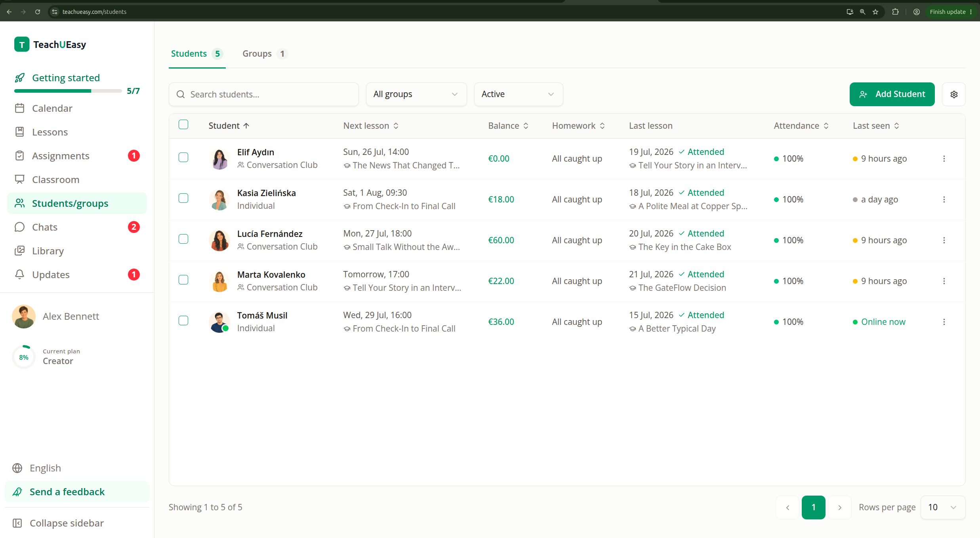Toggle the select-all students checkbox
980x538 pixels.
point(183,124)
